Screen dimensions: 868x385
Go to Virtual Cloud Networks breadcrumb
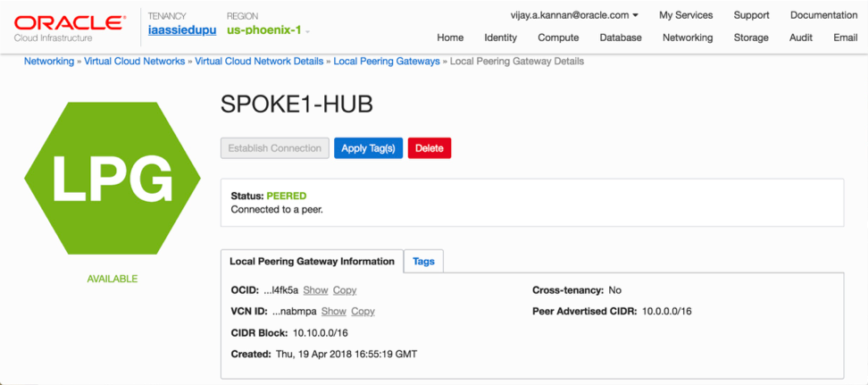pos(134,61)
